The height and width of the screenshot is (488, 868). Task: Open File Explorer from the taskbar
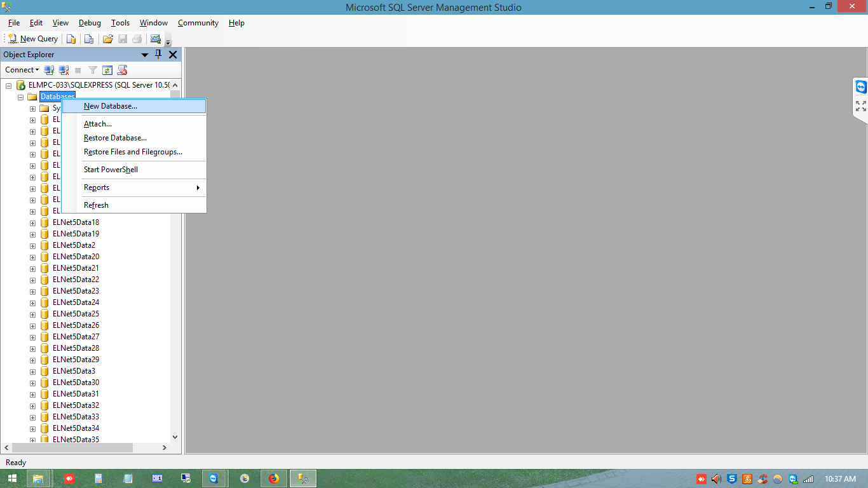[x=38, y=478]
